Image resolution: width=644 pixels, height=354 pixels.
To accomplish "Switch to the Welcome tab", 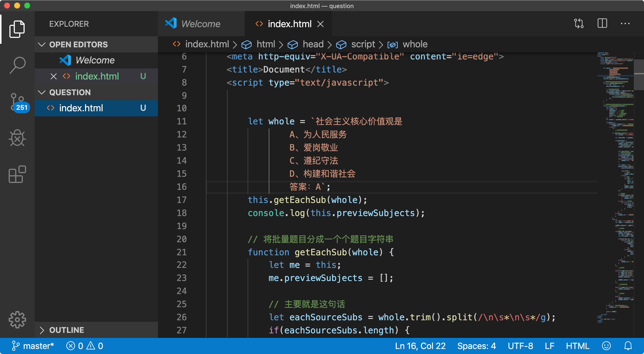I will [x=200, y=24].
